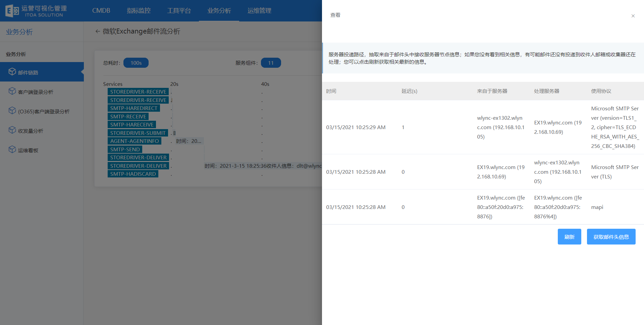Open 收发量分析 in the sidebar
This screenshot has width=644, height=325.
42,130
